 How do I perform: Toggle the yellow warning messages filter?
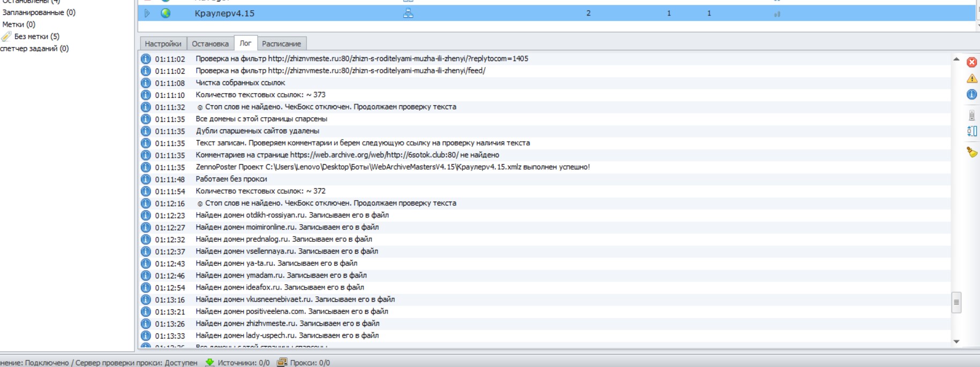(971, 79)
